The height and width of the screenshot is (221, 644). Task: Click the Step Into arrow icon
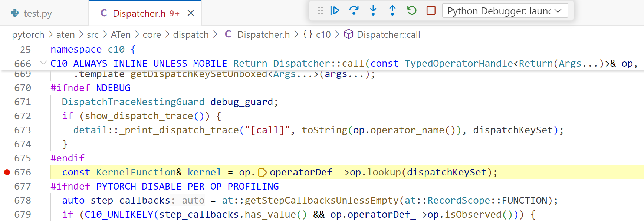[x=373, y=10]
